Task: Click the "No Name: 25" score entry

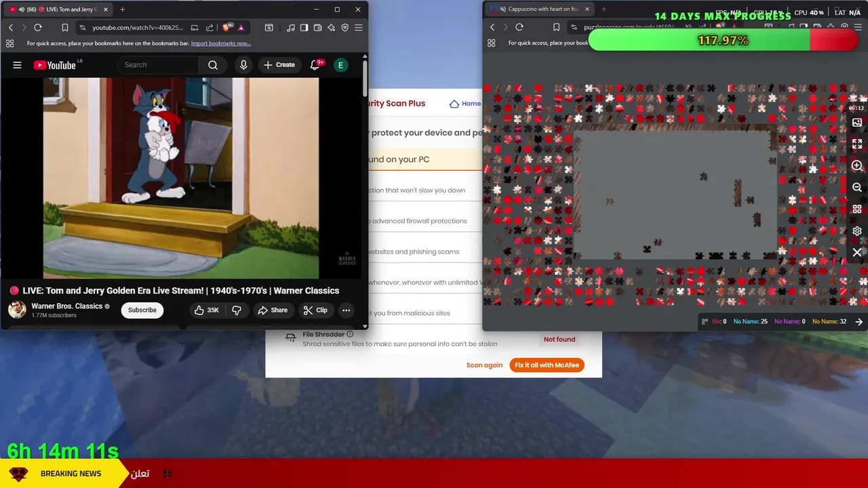Action: coord(750,322)
